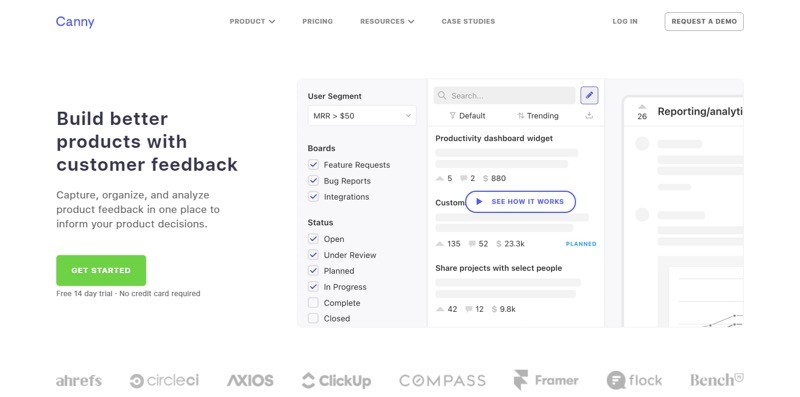Click the green Get Started button
800x397 pixels.
(x=101, y=270)
